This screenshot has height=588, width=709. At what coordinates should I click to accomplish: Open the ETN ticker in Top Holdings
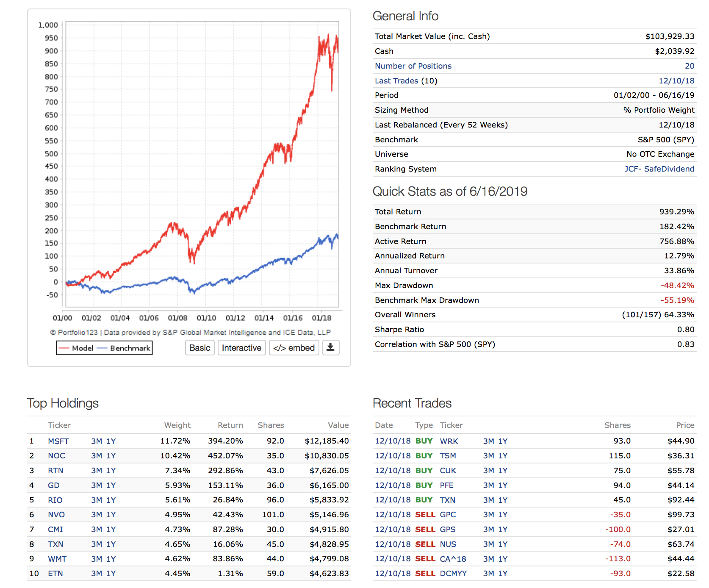tap(55, 574)
